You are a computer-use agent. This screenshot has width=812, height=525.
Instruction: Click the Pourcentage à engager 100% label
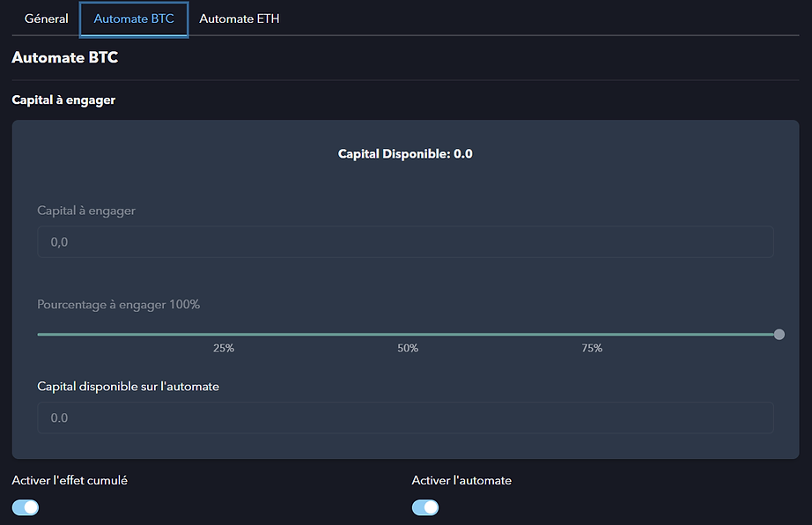pyautogui.click(x=119, y=305)
